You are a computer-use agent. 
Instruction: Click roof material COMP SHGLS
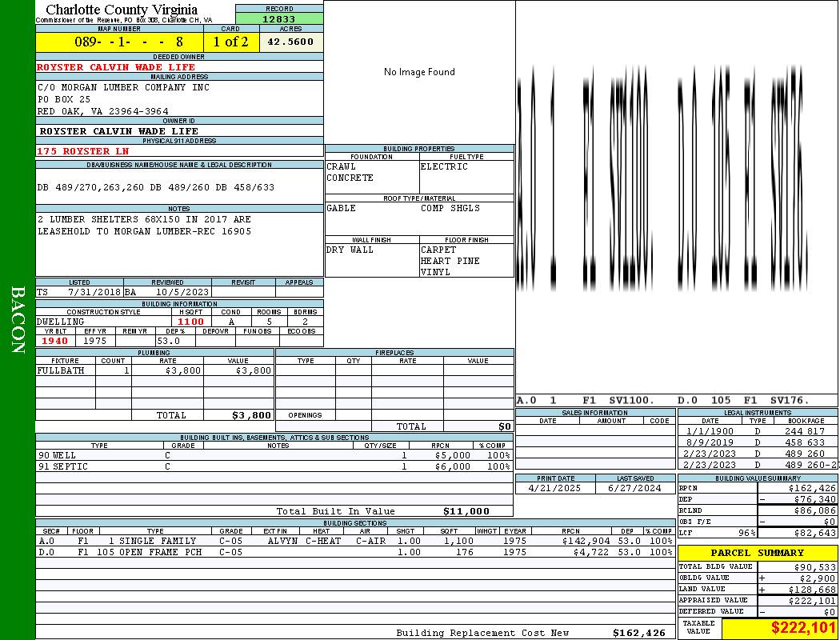pos(450,208)
